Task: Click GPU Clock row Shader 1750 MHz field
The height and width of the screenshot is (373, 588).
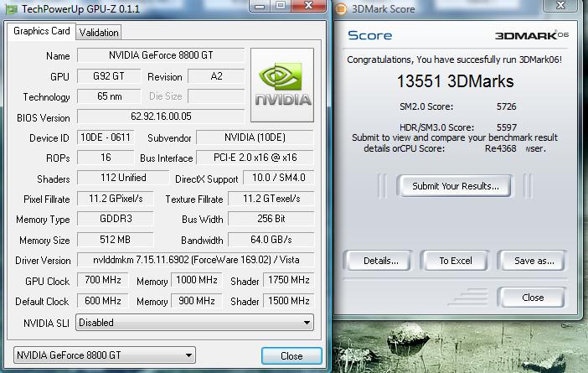Action: [x=289, y=280]
